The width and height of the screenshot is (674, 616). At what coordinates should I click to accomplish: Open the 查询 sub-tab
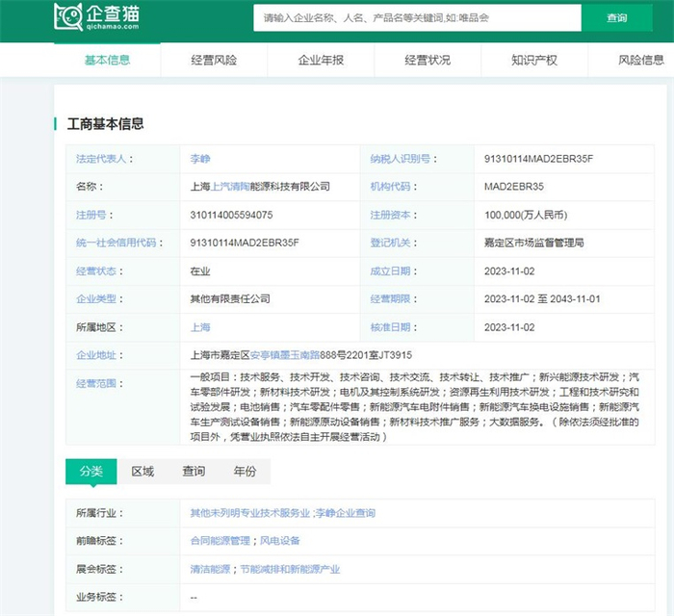click(194, 472)
